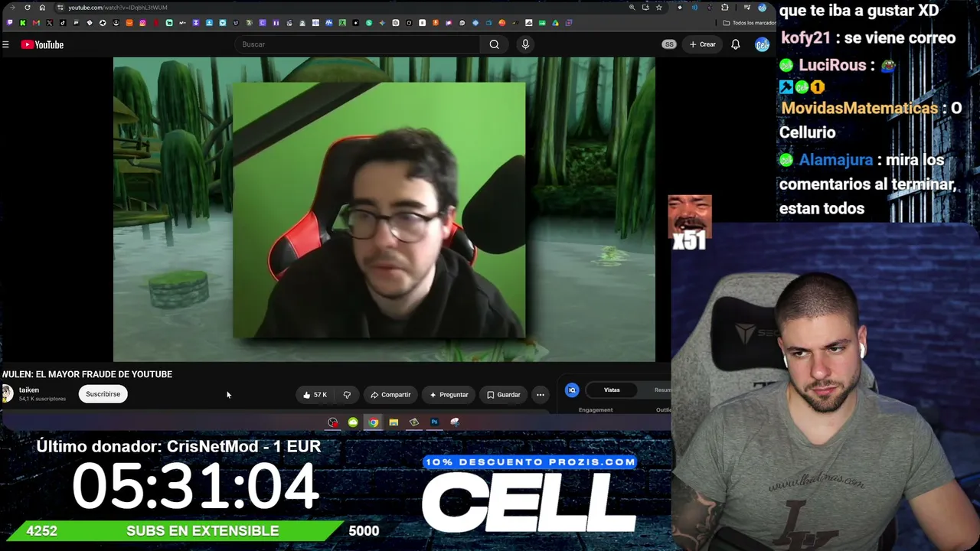
Task: Click the YouTube search magnifier button
Action: point(495,44)
